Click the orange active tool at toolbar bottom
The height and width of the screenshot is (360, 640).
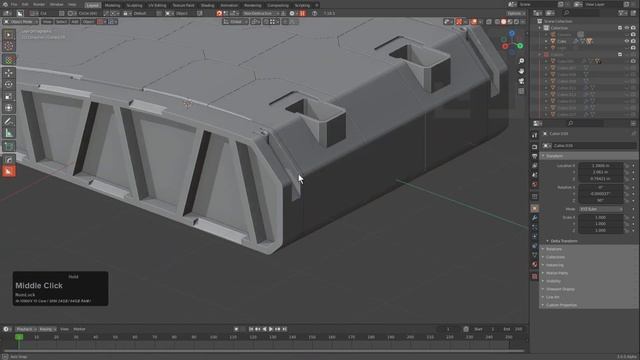pos(9,171)
